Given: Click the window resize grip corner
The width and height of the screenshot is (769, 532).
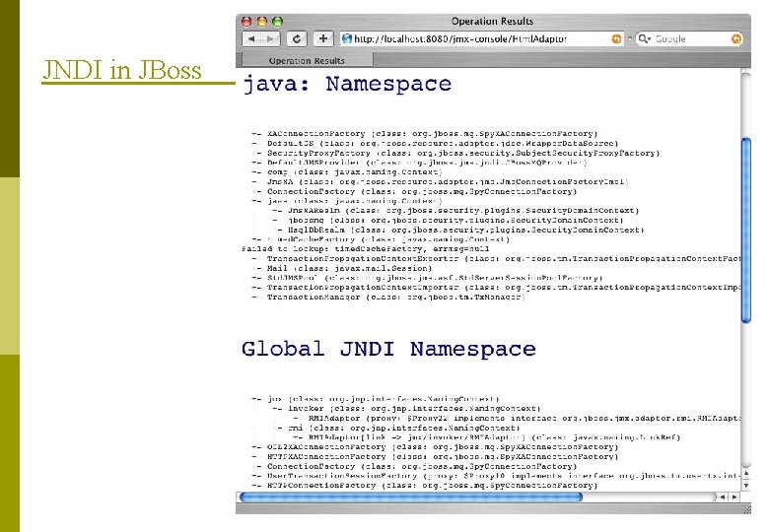Looking at the screenshot, I should click(x=746, y=508).
